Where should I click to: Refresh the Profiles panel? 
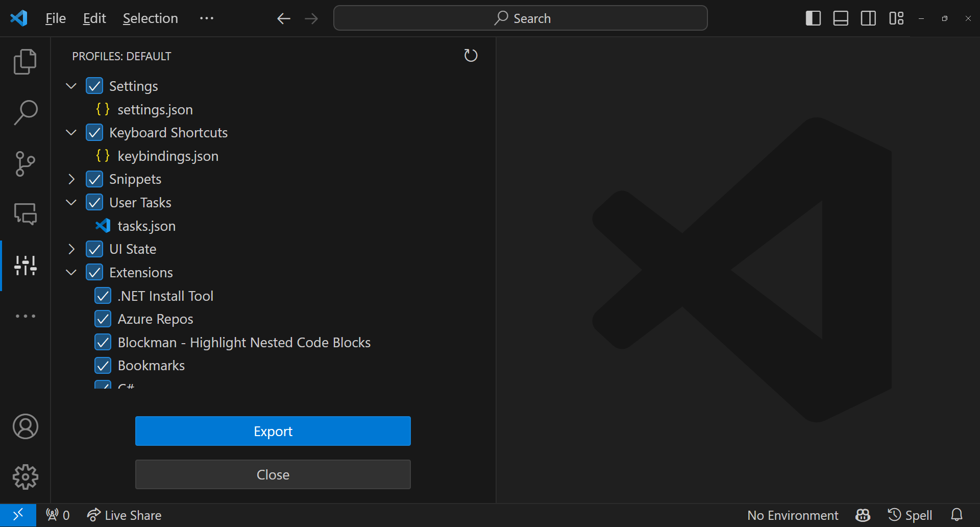click(471, 56)
